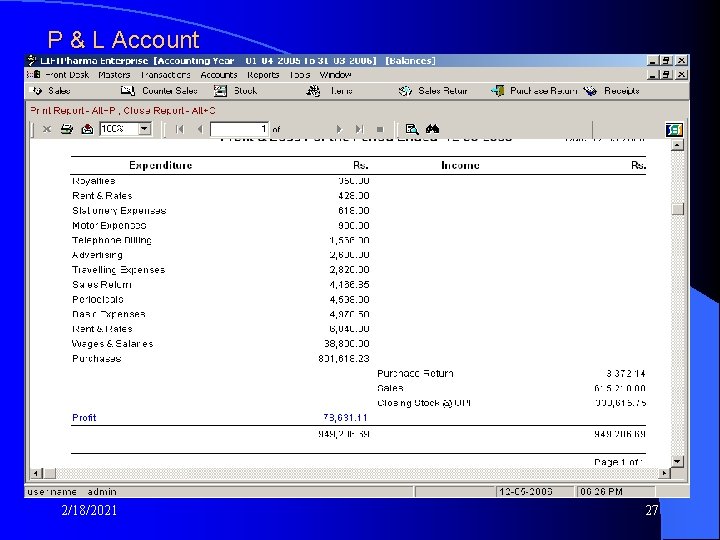Click the profit amount 73,631.11

[x=345, y=418]
